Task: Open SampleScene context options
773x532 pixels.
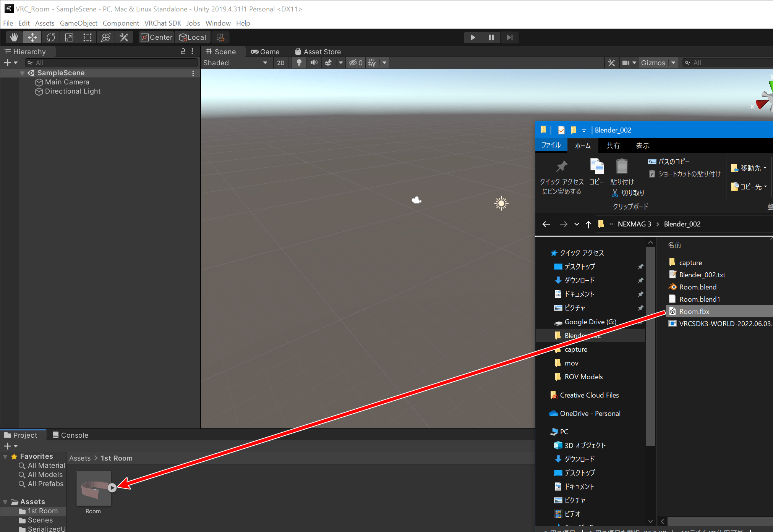Action: coord(193,73)
